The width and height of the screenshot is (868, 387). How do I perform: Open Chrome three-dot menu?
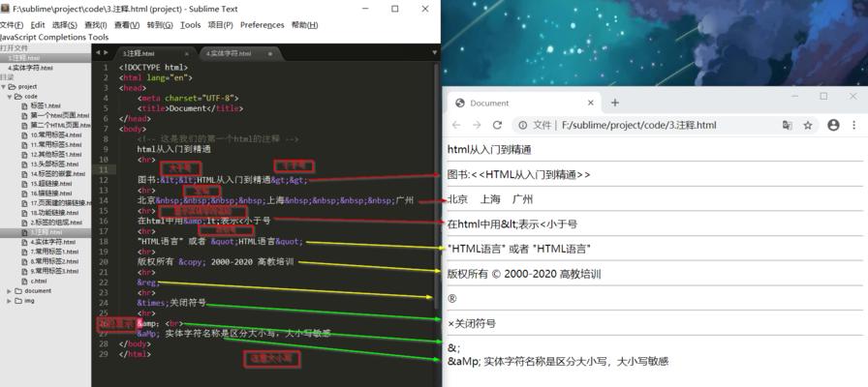[854, 125]
